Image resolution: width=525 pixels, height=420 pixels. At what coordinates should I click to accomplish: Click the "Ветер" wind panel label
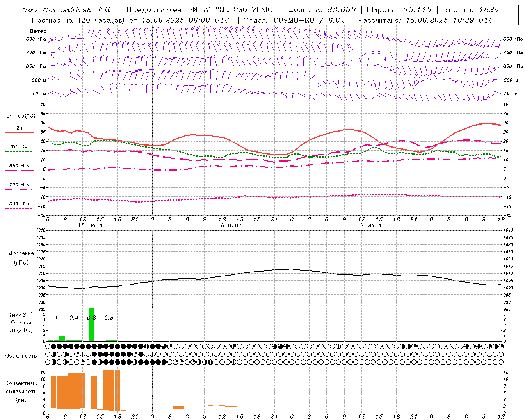[38, 31]
